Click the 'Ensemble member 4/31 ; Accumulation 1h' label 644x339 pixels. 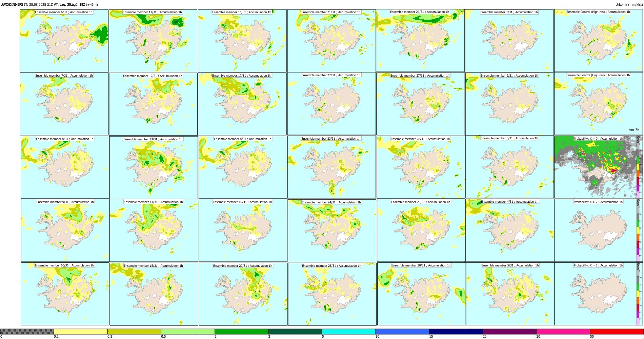coord(509,202)
